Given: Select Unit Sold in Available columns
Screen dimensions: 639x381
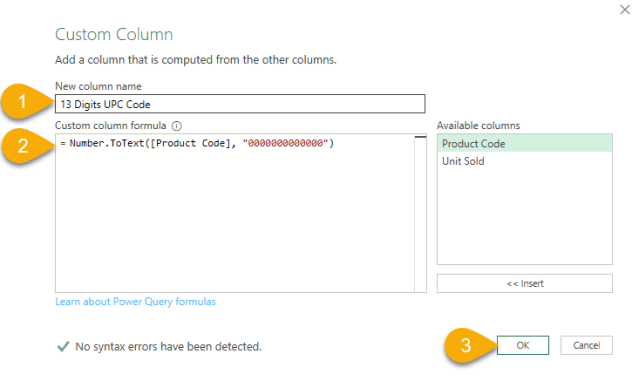Looking at the screenshot, I should pos(524,161).
